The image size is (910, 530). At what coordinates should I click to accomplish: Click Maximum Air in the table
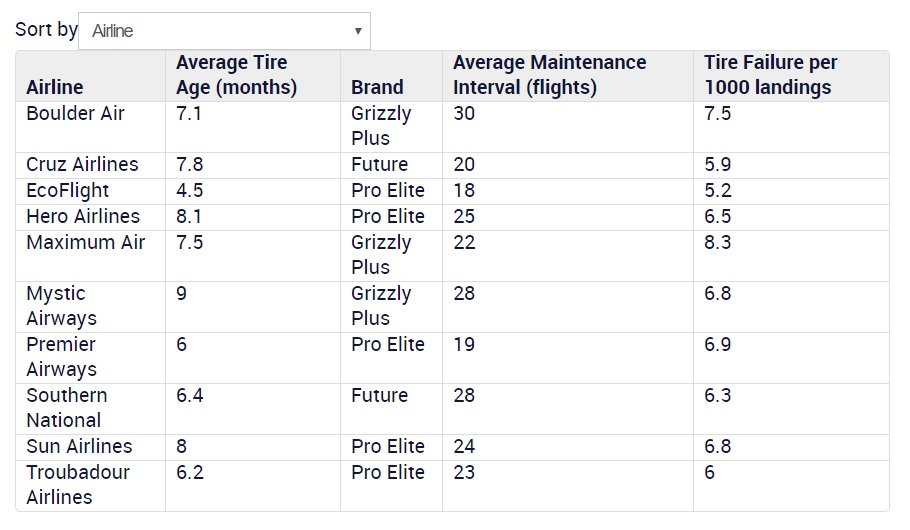tap(86, 242)
